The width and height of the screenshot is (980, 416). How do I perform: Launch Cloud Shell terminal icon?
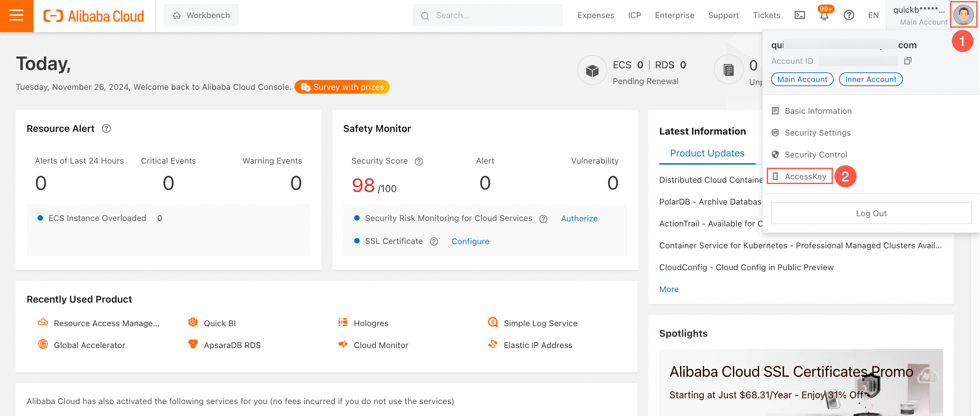(800, 15)
